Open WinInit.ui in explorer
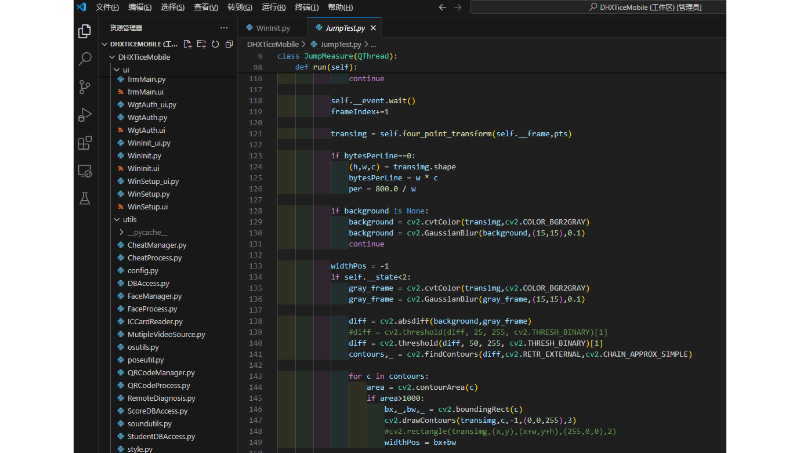 (143, 168)
